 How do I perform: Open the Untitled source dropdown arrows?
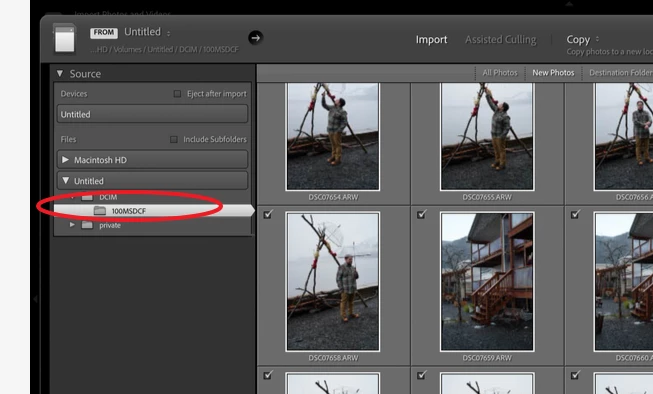tap(168, 33)
